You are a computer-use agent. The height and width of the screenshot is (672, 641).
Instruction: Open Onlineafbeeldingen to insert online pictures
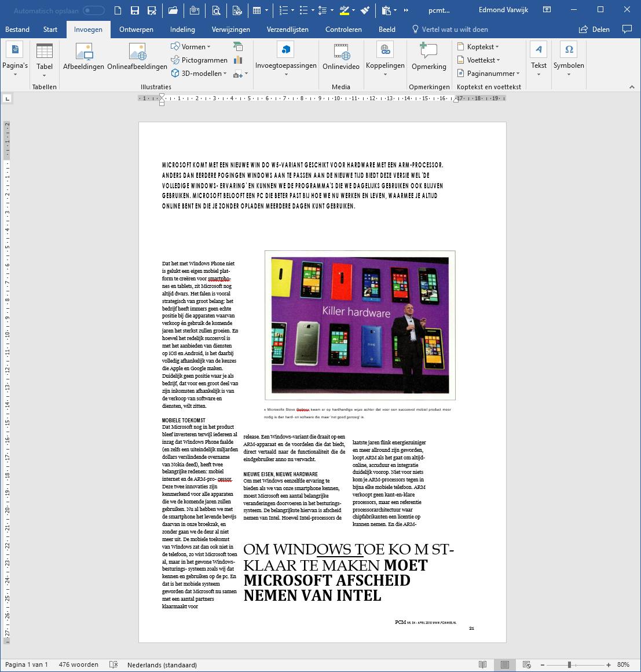point(137,52)
